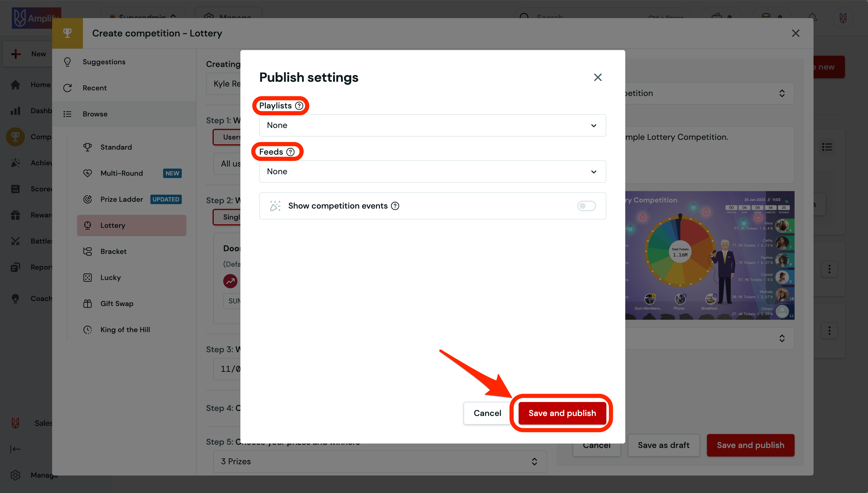Viewport: 868px width, 493px height.
Task: Select the Bracket competition icon
Action: point(88,251)
